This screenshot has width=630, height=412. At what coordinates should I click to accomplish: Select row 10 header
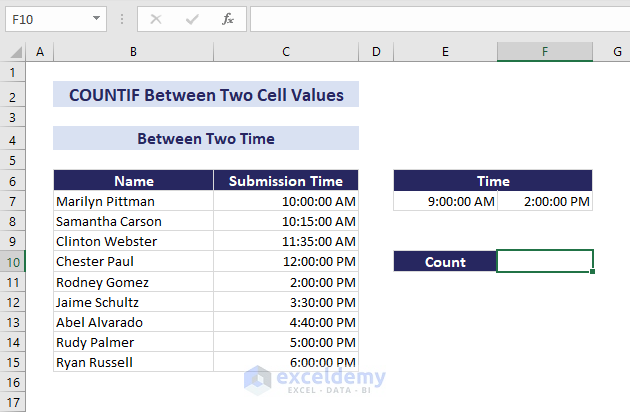click(13, 262)
